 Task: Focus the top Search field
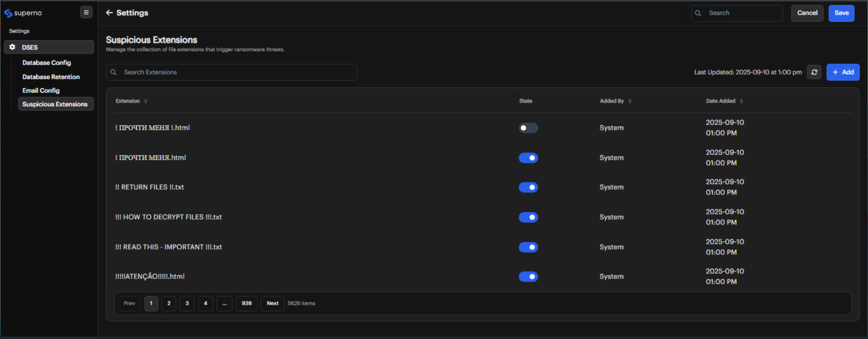pyautogui.click(x=737, y=13)
